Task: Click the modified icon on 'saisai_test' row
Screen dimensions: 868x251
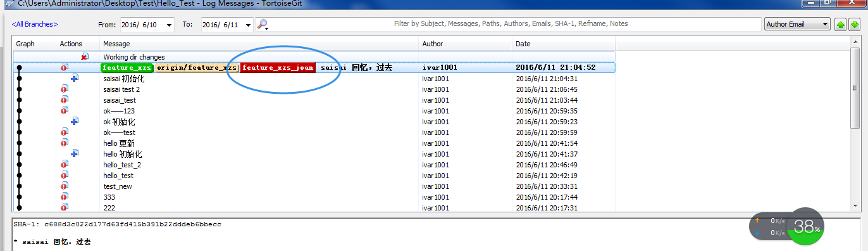Action: tap(64, 100)
